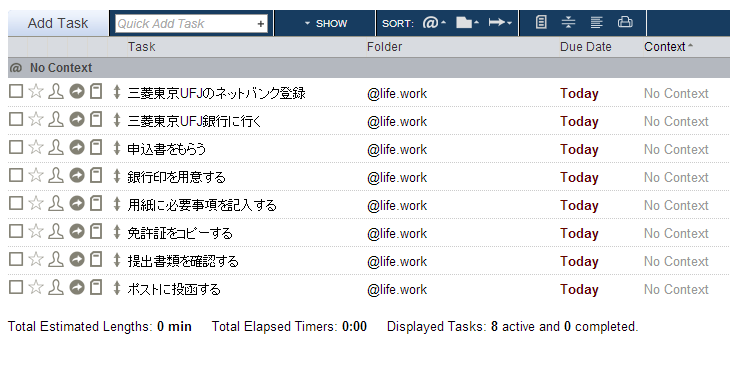Sort list by Folder column header
730x380 pixels.
point(384,47)
